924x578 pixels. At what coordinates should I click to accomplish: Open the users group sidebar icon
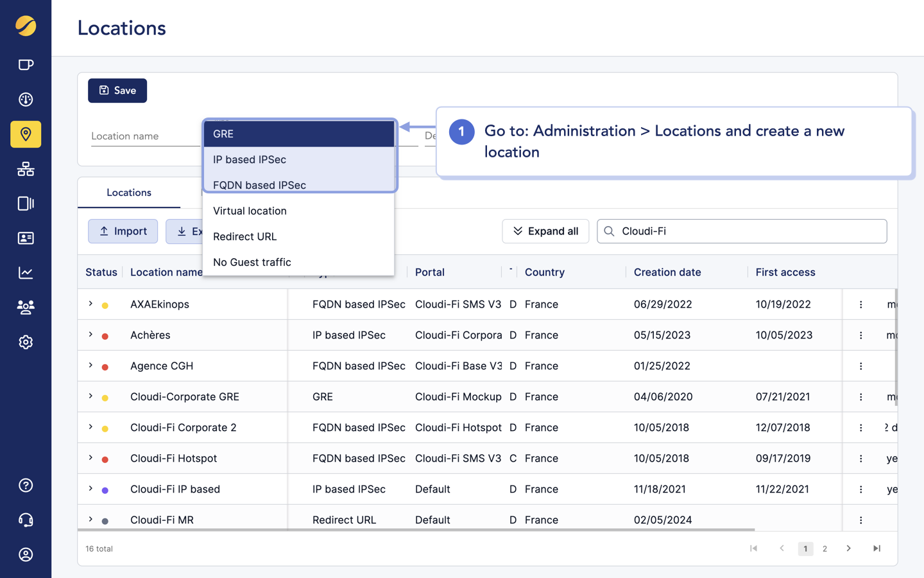26,308
